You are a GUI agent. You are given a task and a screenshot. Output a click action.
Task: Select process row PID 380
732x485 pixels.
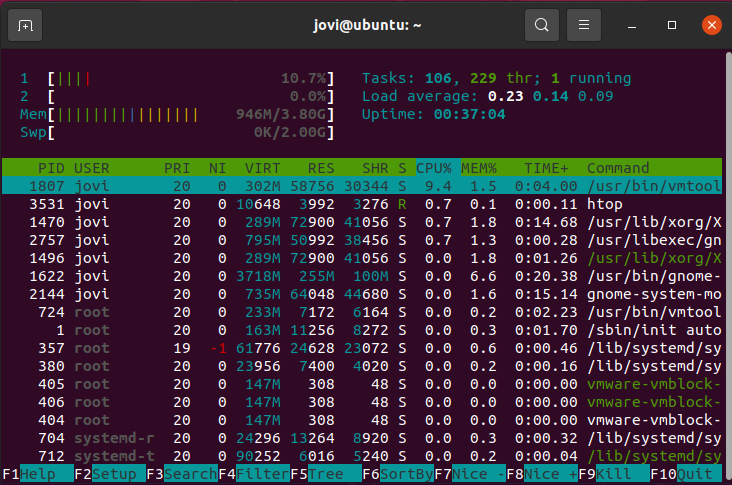click(362, 366)
